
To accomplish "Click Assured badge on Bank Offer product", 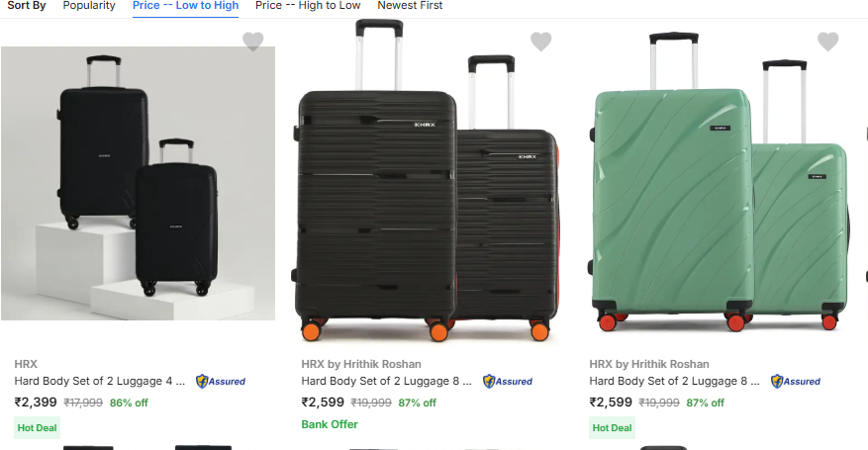I will click(508, 381).
